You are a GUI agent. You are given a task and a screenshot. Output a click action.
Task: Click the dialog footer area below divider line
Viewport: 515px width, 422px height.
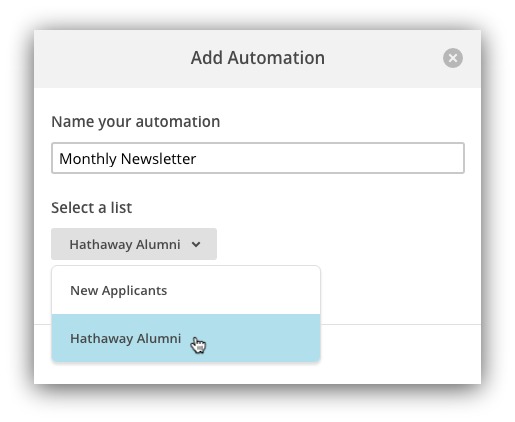(x=400, y=353)
